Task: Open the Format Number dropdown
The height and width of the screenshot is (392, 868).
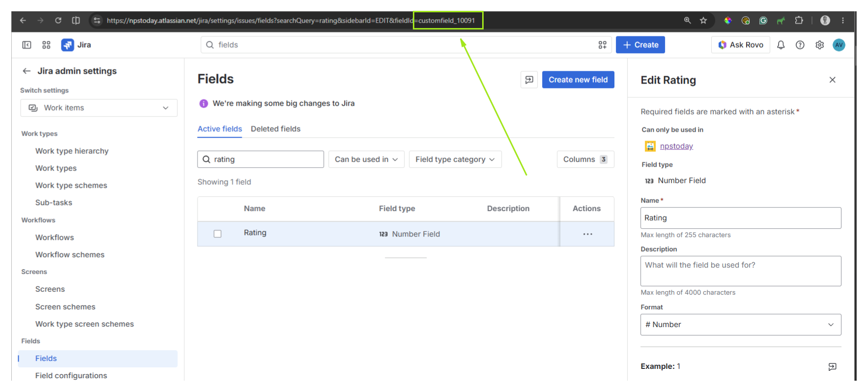Action: coord(741,325)
